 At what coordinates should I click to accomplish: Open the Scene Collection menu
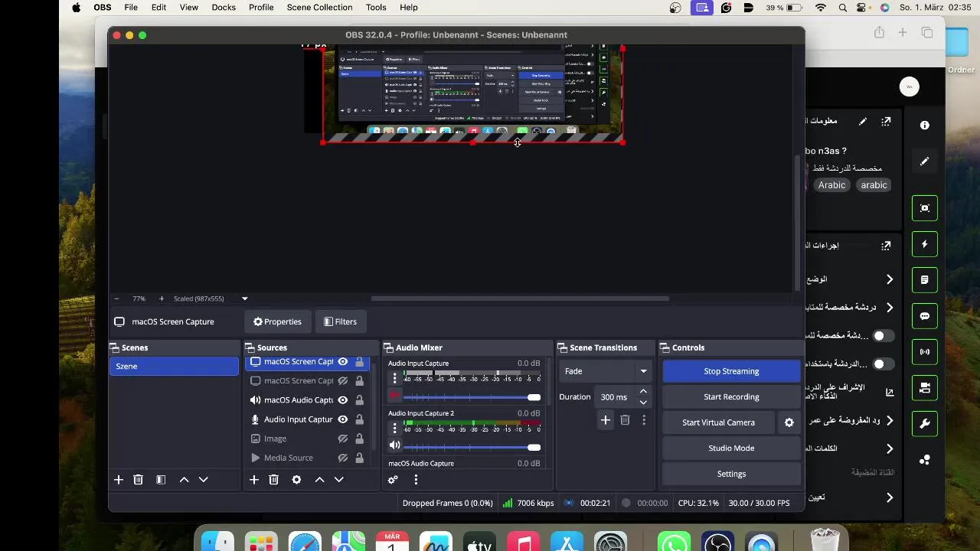pyautogui.click(x=319, y=8)
